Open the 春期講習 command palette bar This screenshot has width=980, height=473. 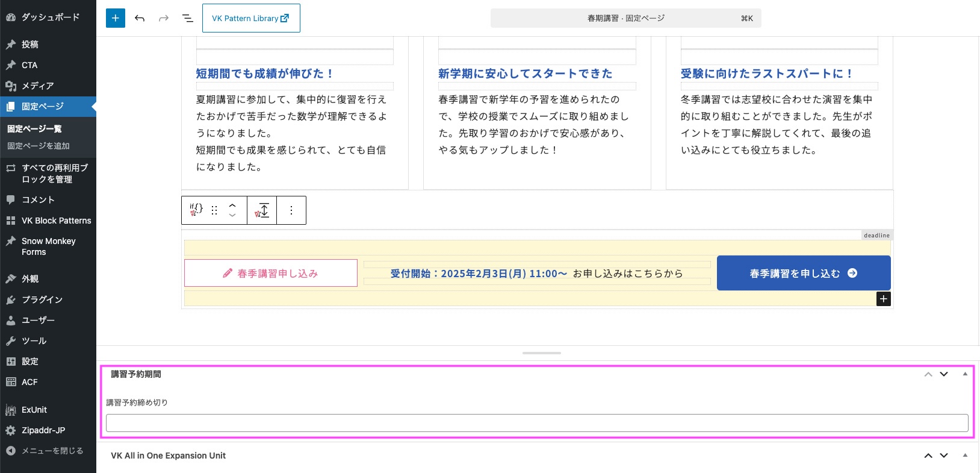625,18
